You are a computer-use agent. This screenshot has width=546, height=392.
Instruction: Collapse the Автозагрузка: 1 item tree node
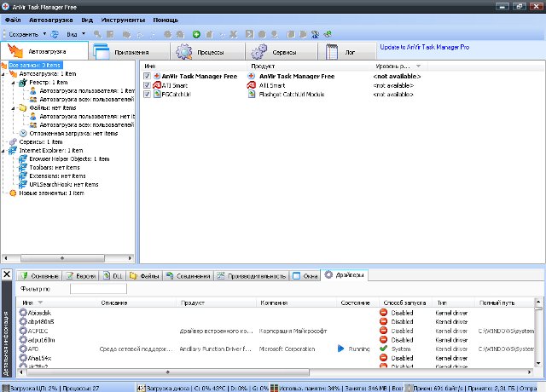point(3,74)
